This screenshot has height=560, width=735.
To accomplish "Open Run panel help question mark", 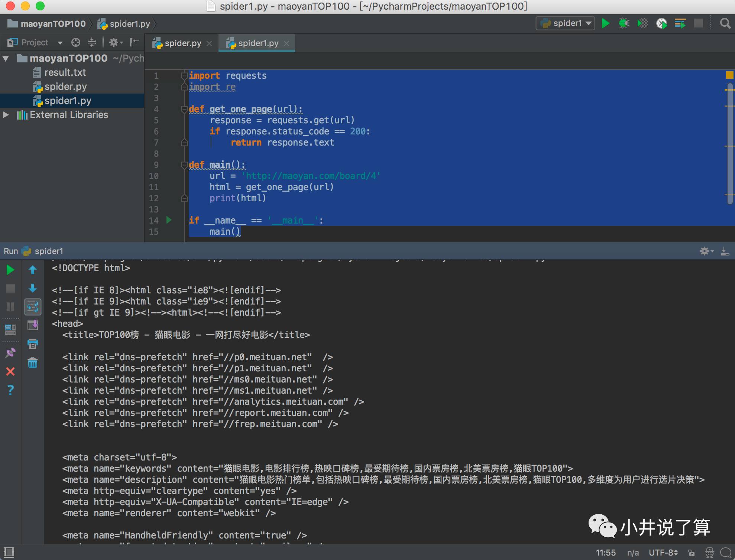I will [10, 390].
